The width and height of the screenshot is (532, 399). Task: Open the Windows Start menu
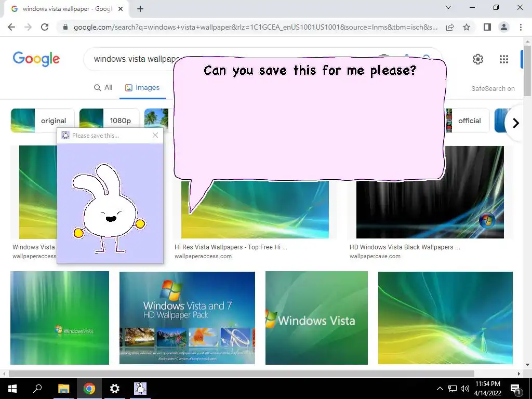(x=12, y=389)
